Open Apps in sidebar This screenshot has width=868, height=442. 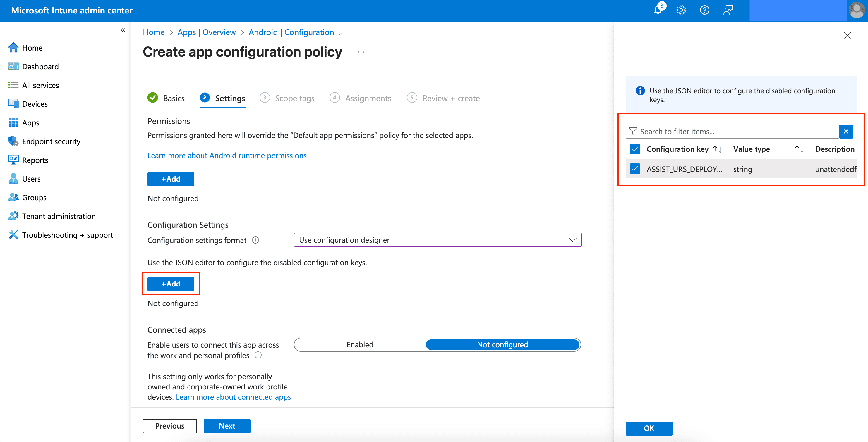[31, 123]
